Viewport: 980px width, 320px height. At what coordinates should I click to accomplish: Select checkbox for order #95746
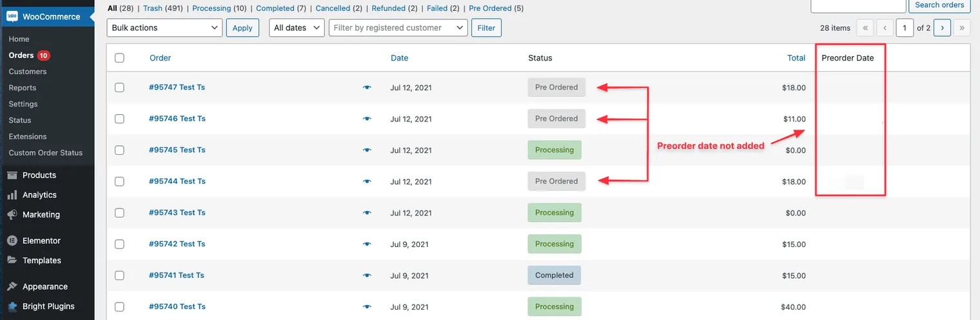tap(119, 119)
